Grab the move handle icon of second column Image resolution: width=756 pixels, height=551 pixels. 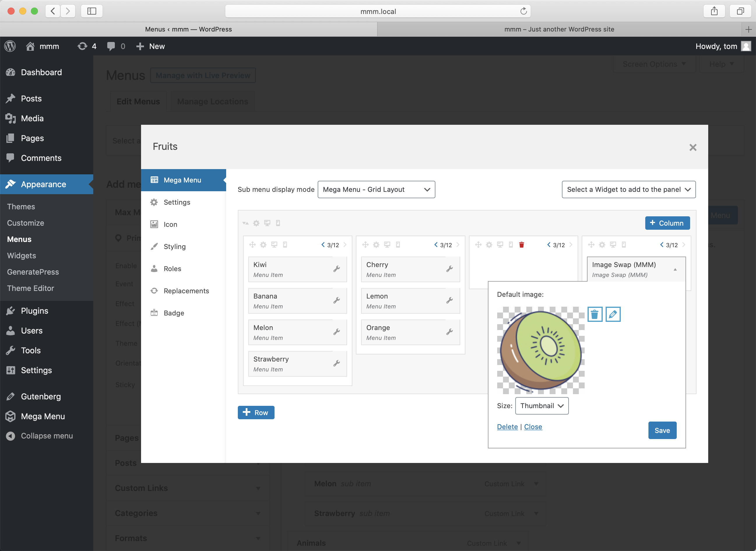(x=365, y=245)
